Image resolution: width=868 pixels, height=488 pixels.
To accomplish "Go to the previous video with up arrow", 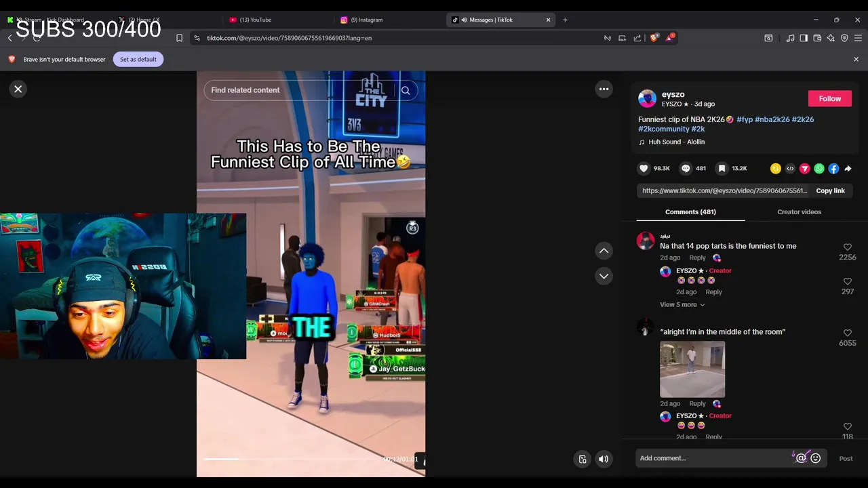I will click(x=604, y=251).
